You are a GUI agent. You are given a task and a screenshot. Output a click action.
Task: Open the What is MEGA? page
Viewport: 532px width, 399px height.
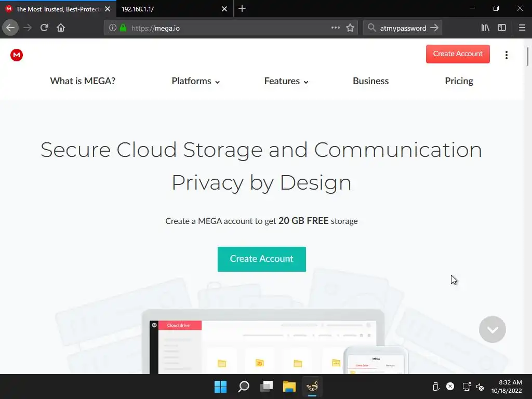click(x=83, y=81)
